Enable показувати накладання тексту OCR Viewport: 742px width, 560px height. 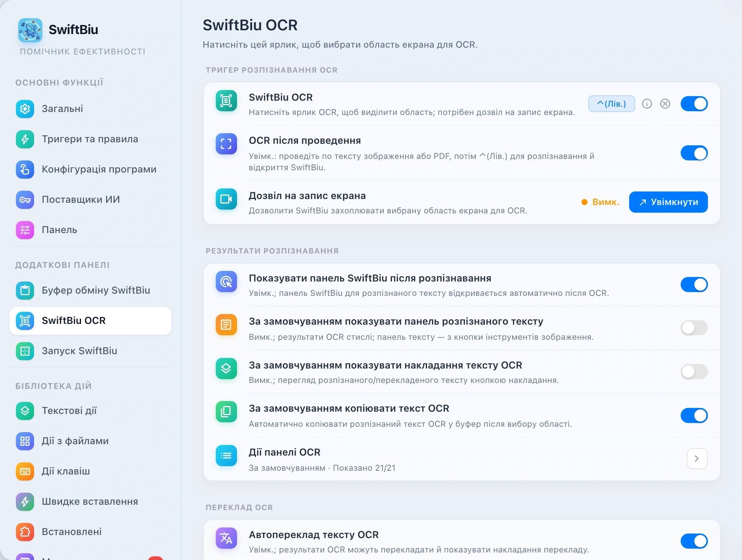tap(694, 372)
